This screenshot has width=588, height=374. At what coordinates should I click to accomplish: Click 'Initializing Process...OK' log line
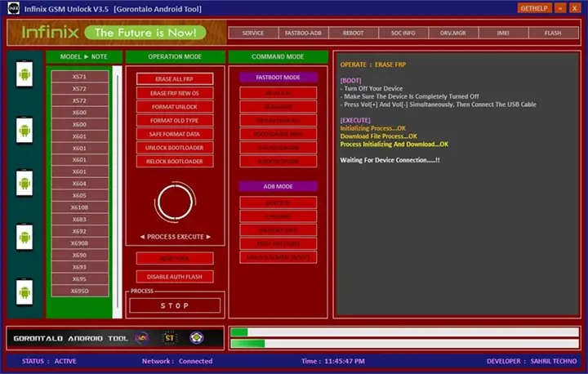pyautogui.click(x=372, y=128)
